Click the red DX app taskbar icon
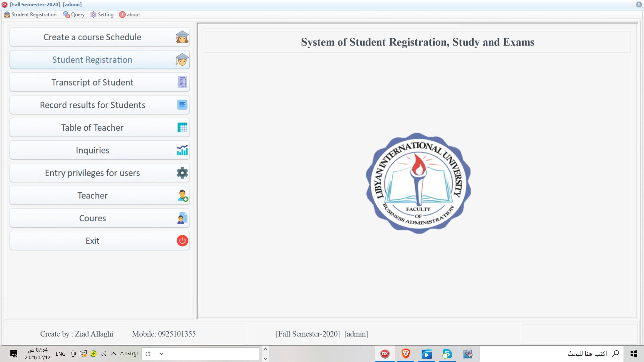 coord(385,354)
